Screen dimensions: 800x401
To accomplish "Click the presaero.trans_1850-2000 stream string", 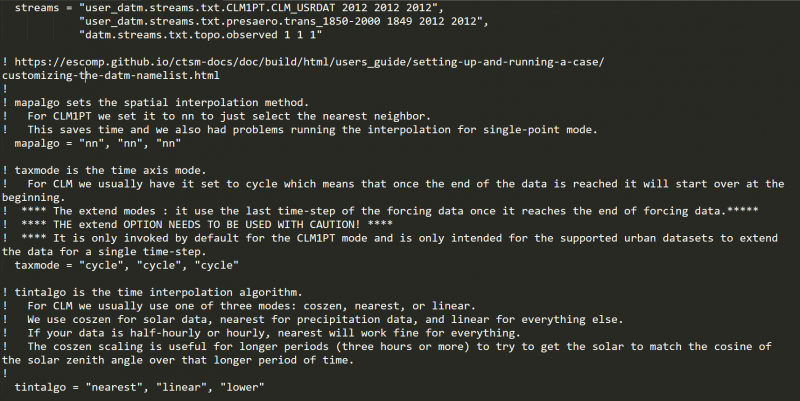I will 258,21.
